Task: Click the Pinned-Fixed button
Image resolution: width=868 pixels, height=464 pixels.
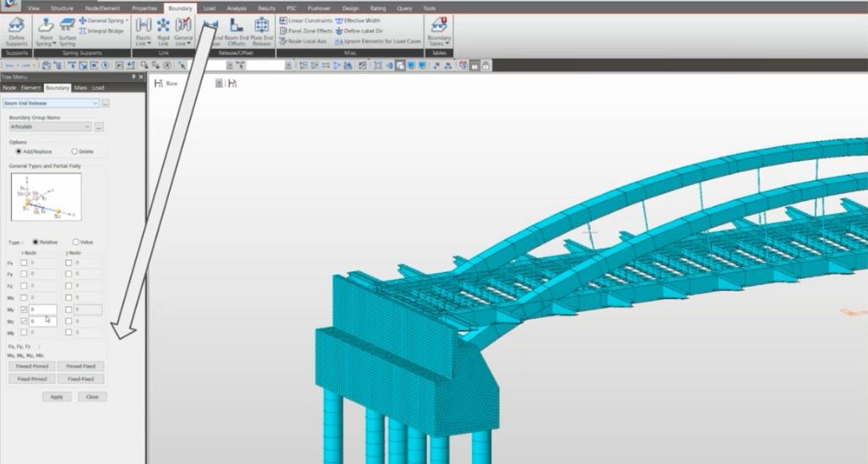Action: click(81, 367)
